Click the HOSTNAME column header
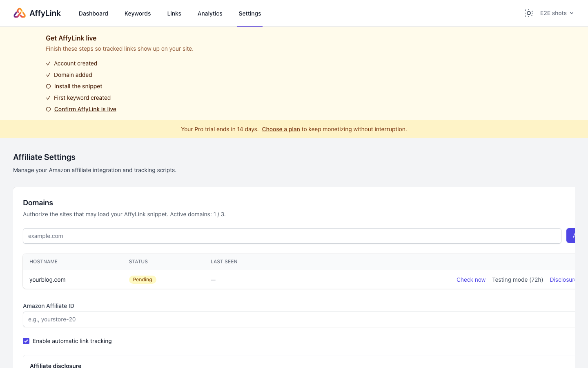Screen dimensions: 588x368 (x=43, y=262)
